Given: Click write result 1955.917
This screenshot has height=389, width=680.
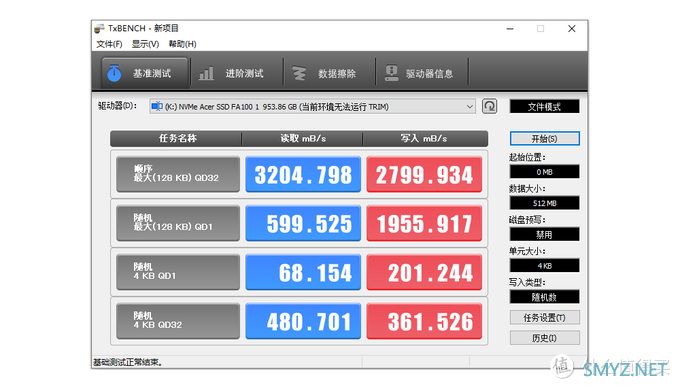Looking at the screenshot, I should (424, 223).
